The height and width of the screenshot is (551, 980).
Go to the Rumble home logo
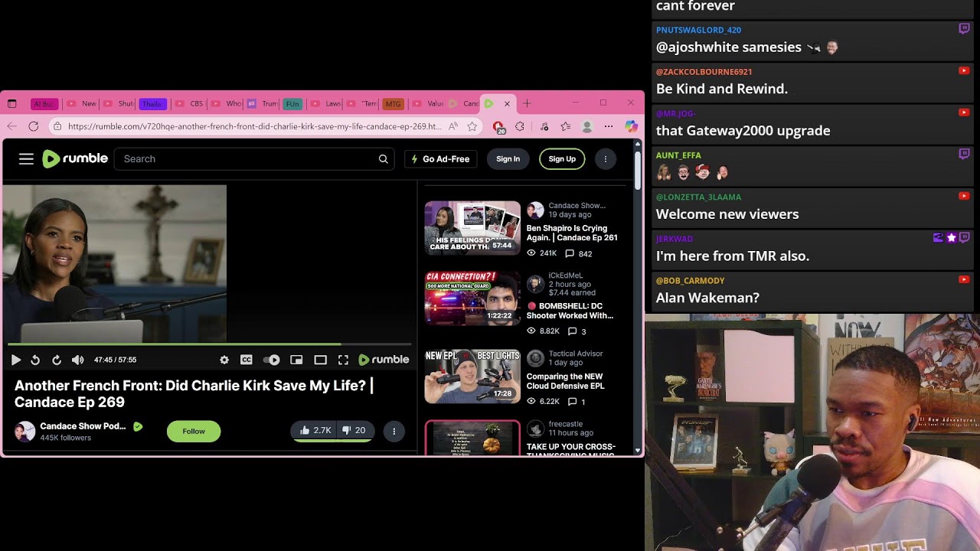(x=75, y=158)
